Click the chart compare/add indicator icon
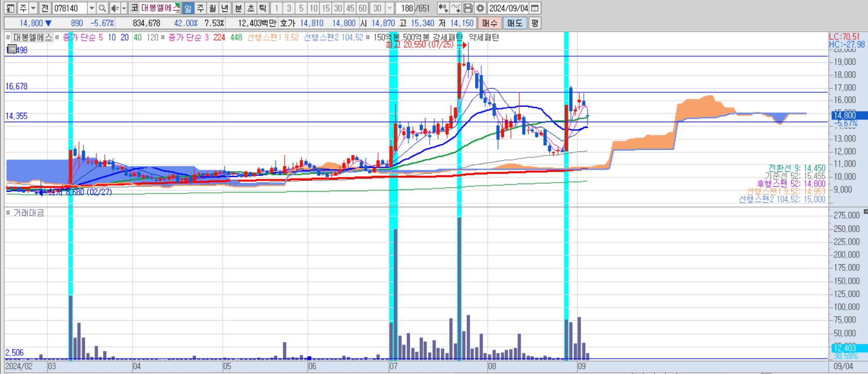The image size is (868, 374). tap(443, 8)
